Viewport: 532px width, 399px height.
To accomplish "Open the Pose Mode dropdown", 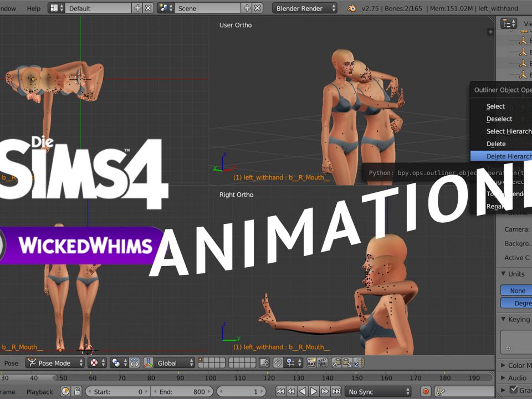I will point(55,363).
